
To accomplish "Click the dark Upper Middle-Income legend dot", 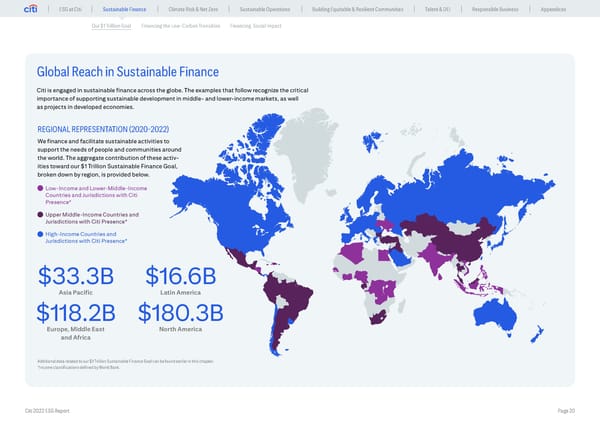I will point(40,214).
